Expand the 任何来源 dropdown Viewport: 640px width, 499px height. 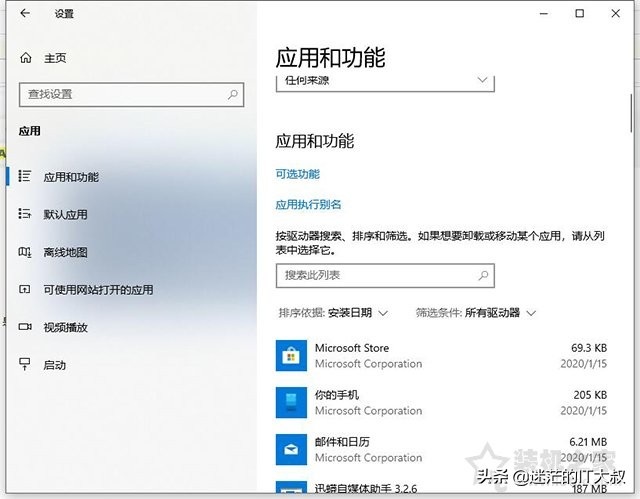385,82
